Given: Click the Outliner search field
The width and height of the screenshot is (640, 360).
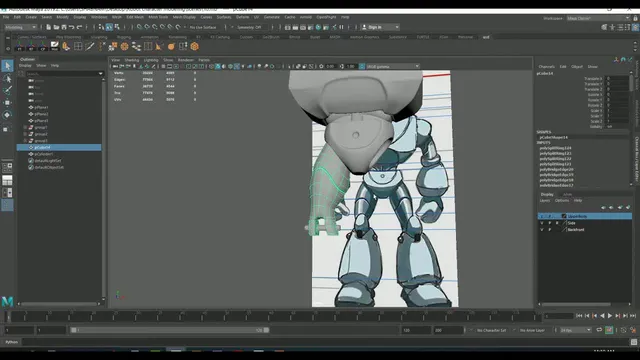Looking at the screenshot, I should click(62, 74).
